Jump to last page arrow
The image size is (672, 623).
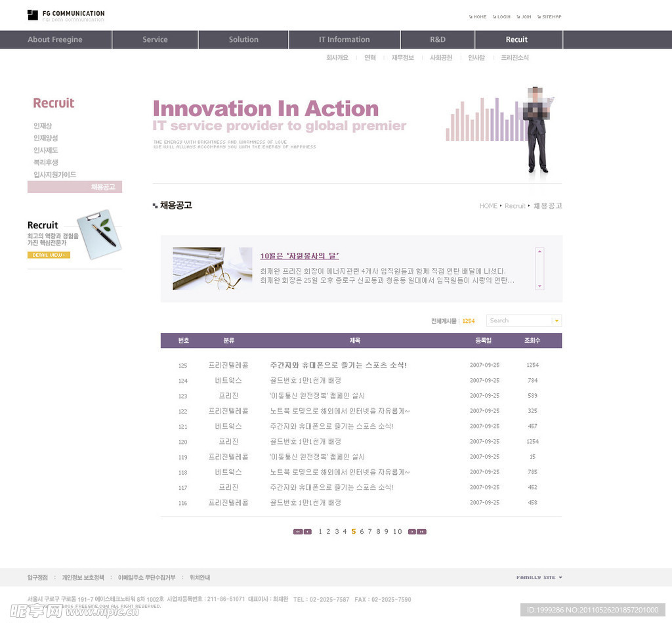[422, 532]
